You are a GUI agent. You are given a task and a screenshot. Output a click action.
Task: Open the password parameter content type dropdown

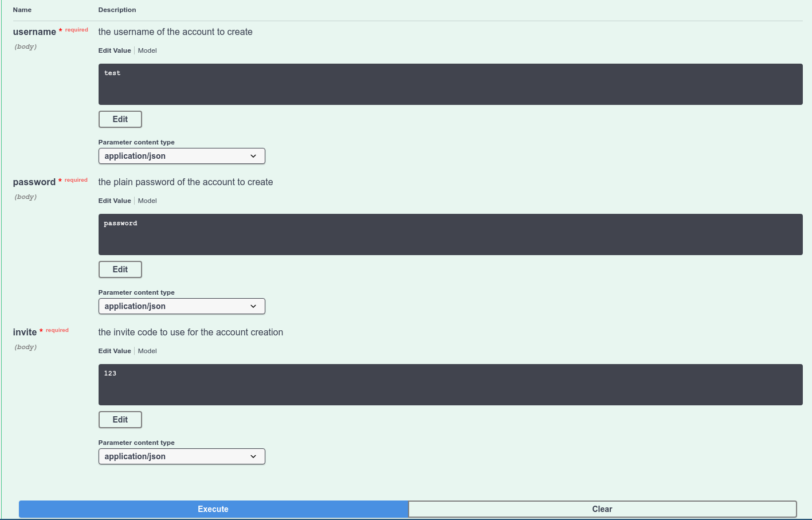tap(181, 306)
